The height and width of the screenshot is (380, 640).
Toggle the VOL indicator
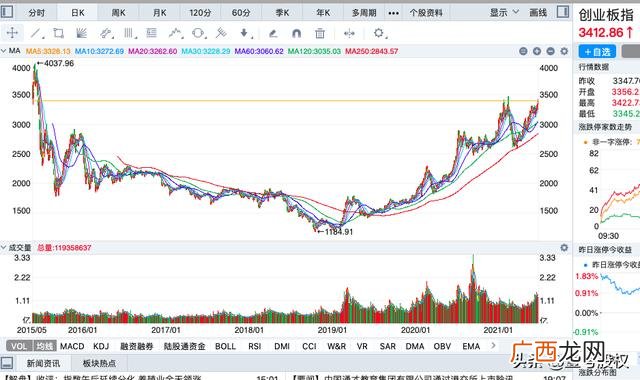(x=19, y=346)
